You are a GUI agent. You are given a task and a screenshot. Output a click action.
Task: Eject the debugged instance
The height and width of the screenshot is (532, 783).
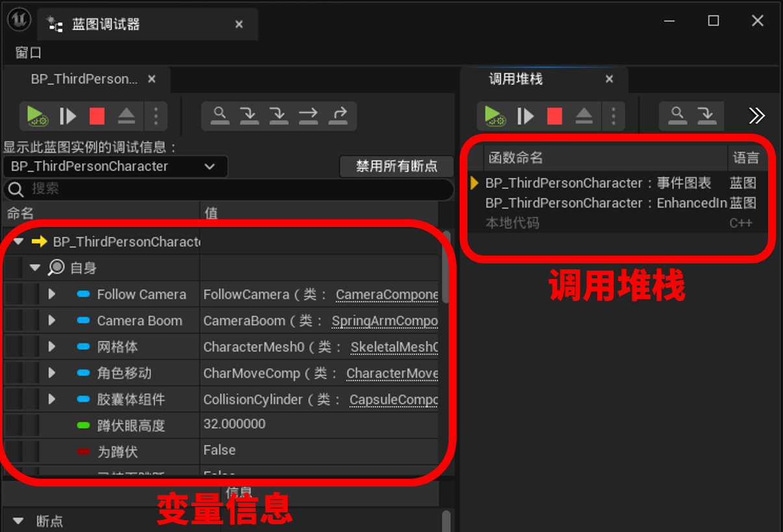coord(126,116)
